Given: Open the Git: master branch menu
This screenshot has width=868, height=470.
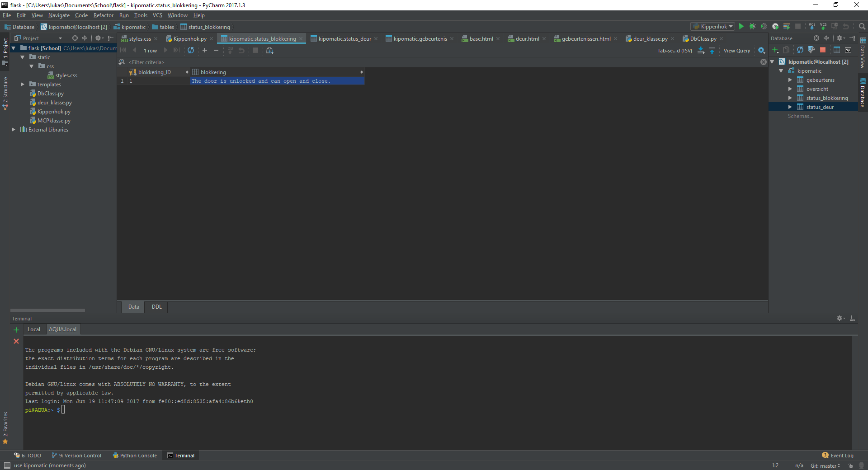Looking at the screenshot, I should click(825, 465).
